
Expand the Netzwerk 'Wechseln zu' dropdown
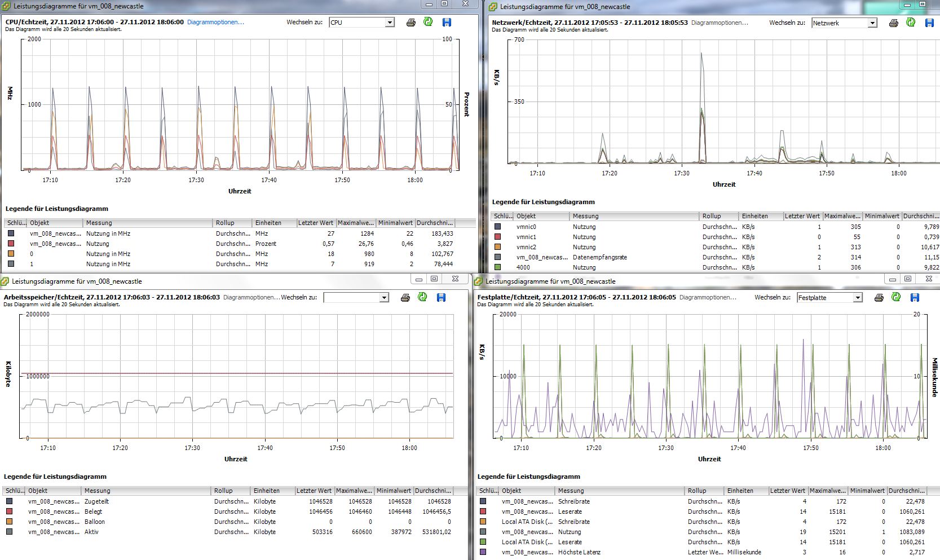[872, 23]
